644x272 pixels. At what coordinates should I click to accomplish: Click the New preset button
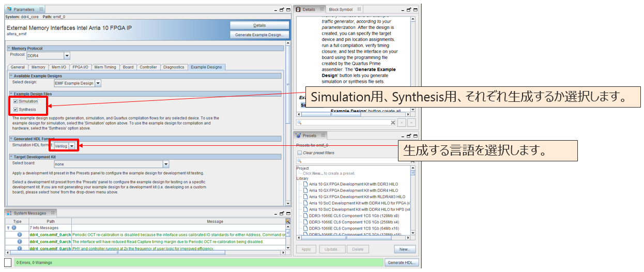pos(404,249)
